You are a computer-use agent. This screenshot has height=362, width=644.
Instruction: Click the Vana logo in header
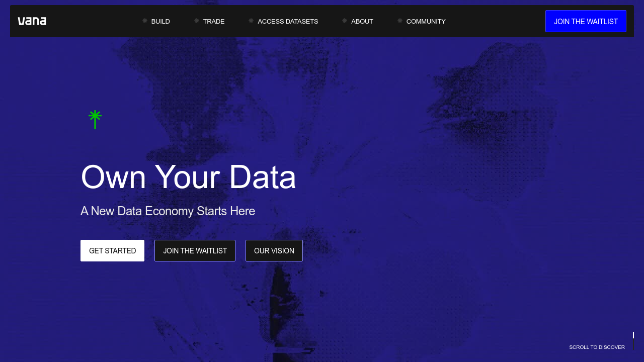tap(32, 21)
